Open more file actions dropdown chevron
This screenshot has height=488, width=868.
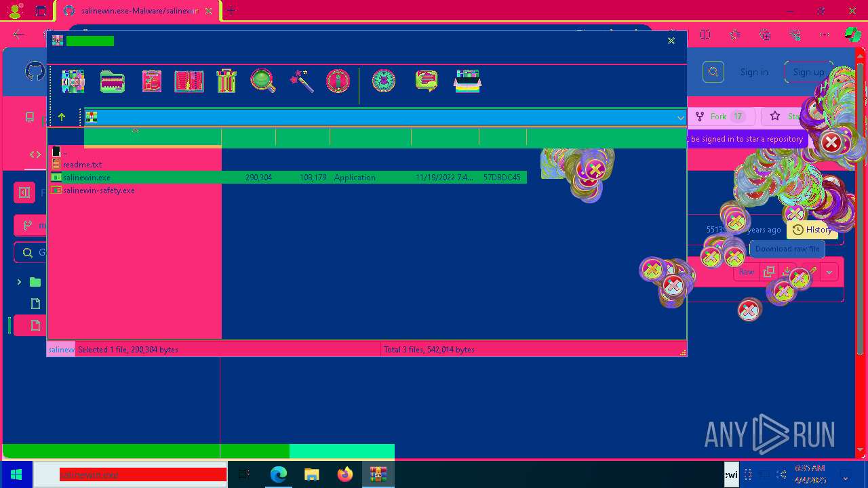tap(829, 272)
